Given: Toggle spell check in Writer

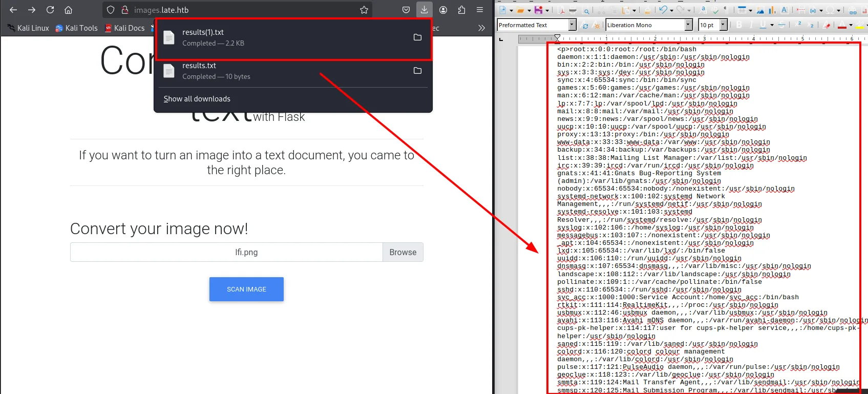Looking at the screenshot, I should (715, 10).
